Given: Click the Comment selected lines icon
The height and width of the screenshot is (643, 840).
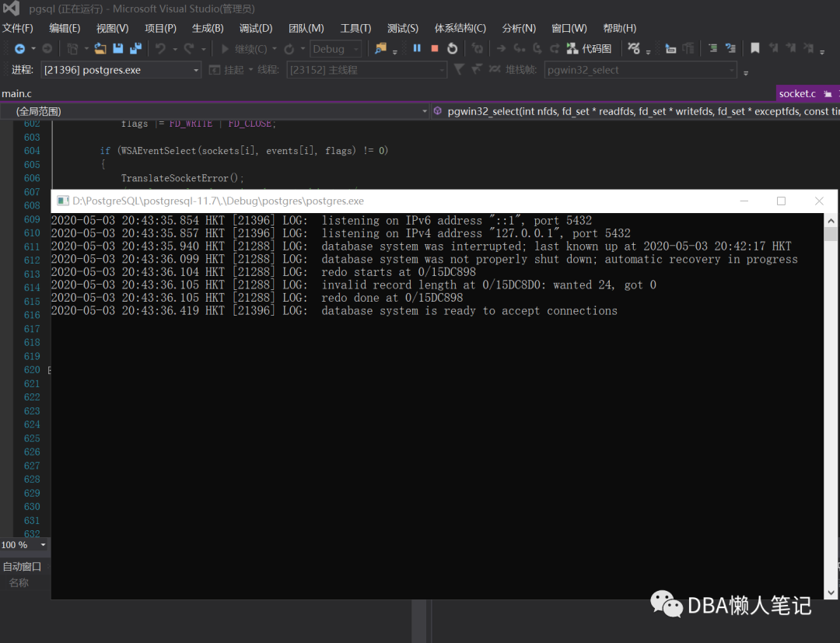Looking at the screenshot, I should (712, 48).
